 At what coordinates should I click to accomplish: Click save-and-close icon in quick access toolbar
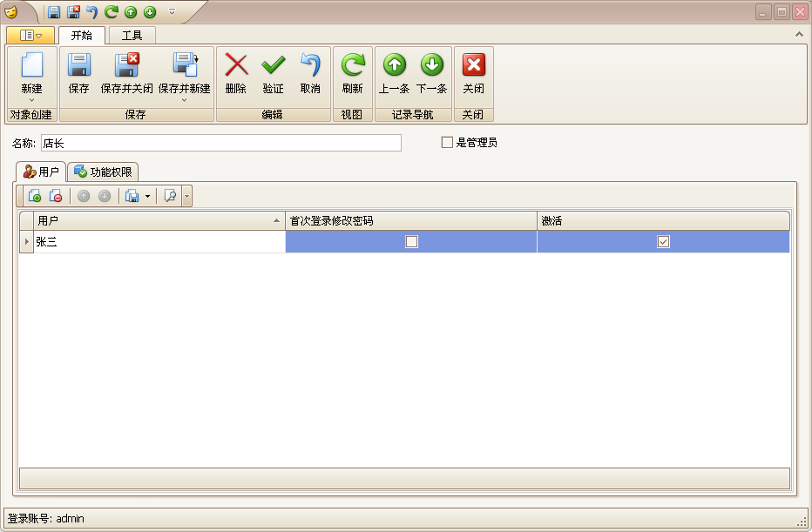click(x=73, y=12)
